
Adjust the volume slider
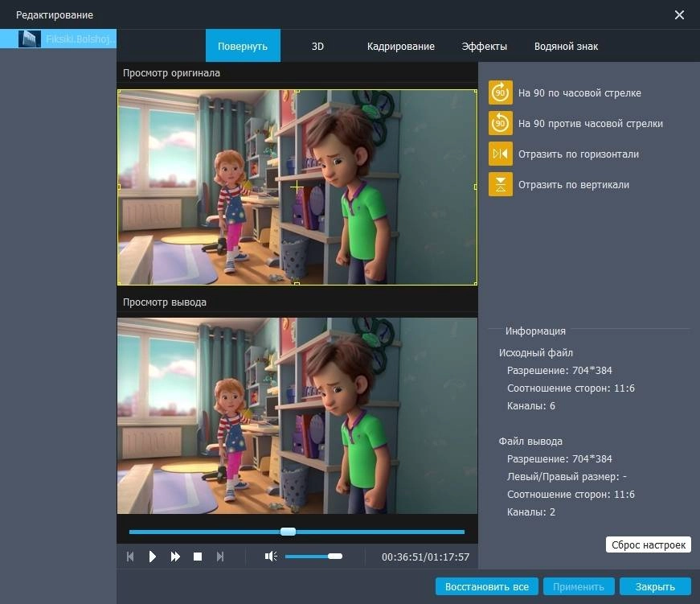click(x=314, y=557)
